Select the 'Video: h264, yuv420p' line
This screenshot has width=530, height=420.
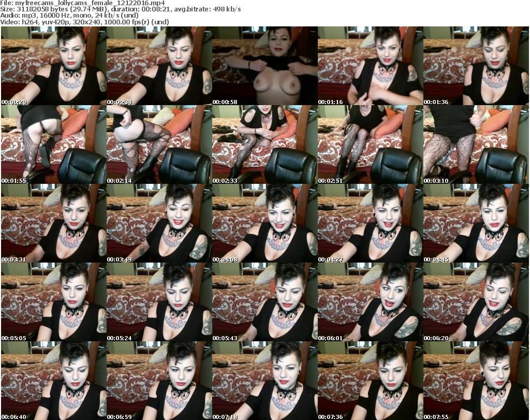84,22
